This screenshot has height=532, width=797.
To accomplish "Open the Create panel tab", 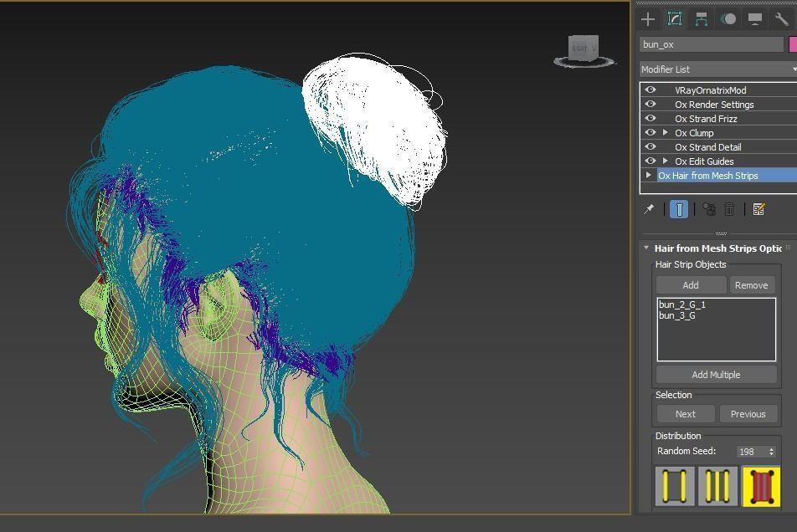I will (647, 18).
